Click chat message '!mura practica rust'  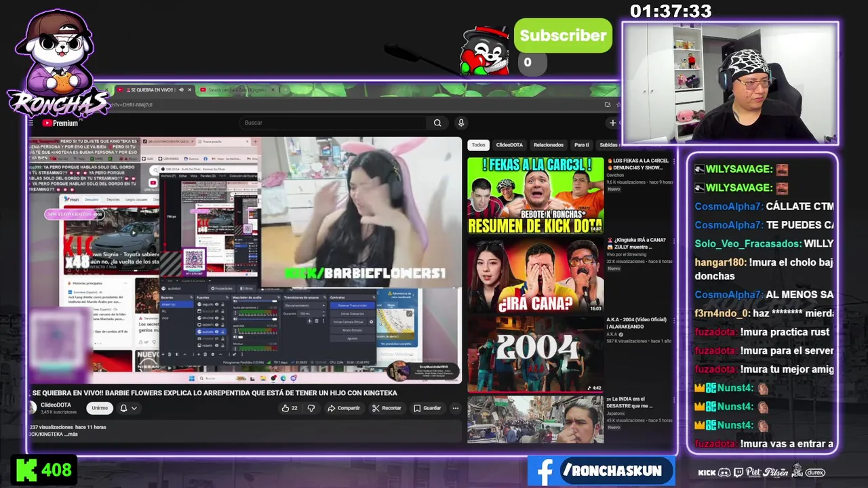[x=785, y=332]
